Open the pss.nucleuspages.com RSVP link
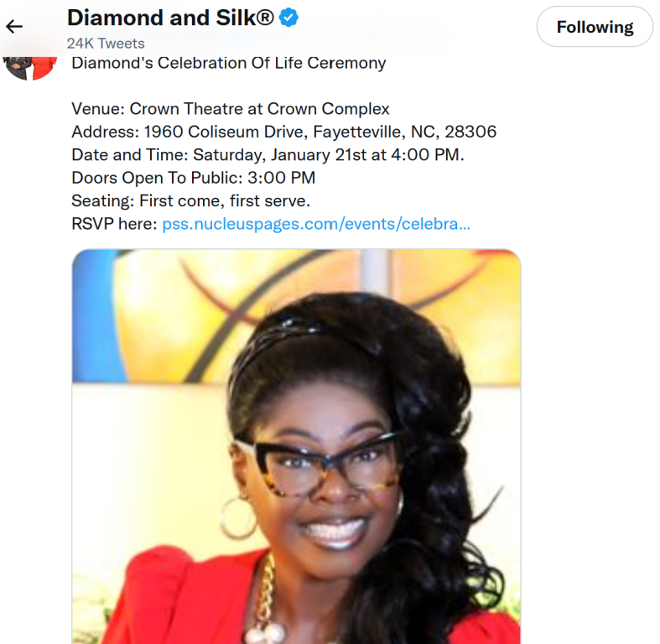The image size is (660, 644). (x=316, y=224)
